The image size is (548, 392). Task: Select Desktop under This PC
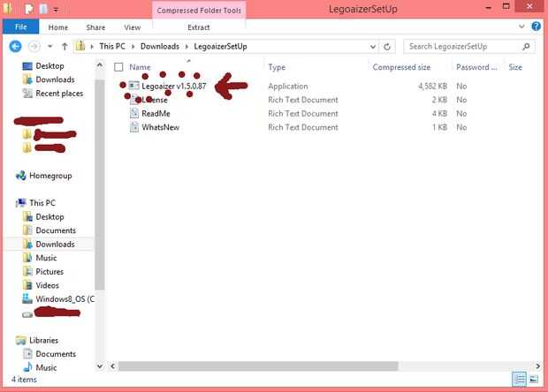(x=49, y=217)
